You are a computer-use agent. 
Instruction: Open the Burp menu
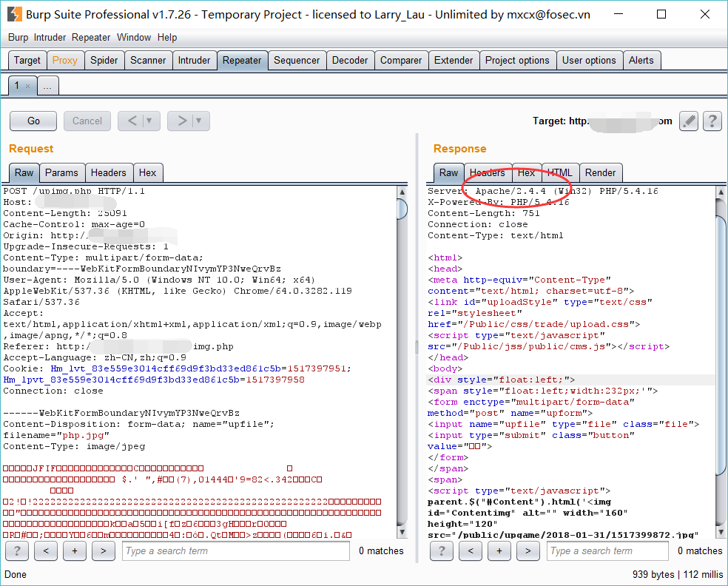click(18, 38)
